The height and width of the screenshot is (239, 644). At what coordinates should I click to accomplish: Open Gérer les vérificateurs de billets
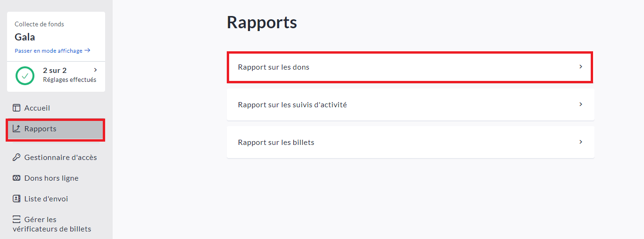pos(52,224)
